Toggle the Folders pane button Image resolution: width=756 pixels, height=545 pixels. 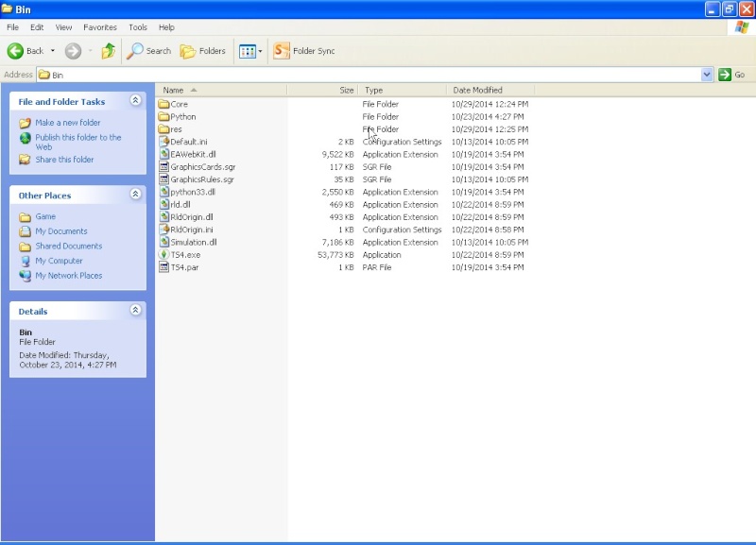click(x=202, y=51)
